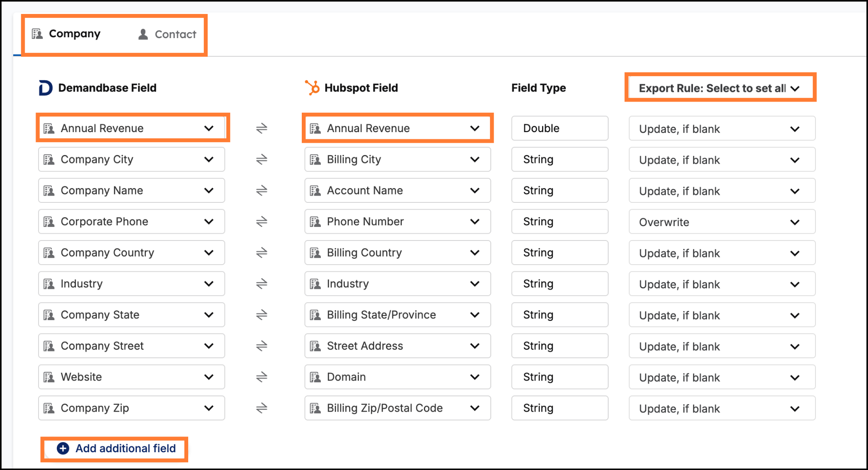Click company icon in Billing State/Province field

315,315
